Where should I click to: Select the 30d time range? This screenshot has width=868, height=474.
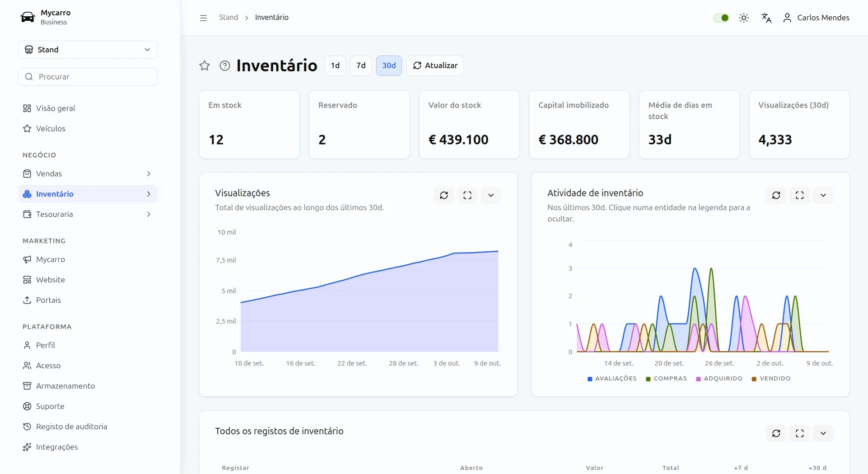[389, 66]
